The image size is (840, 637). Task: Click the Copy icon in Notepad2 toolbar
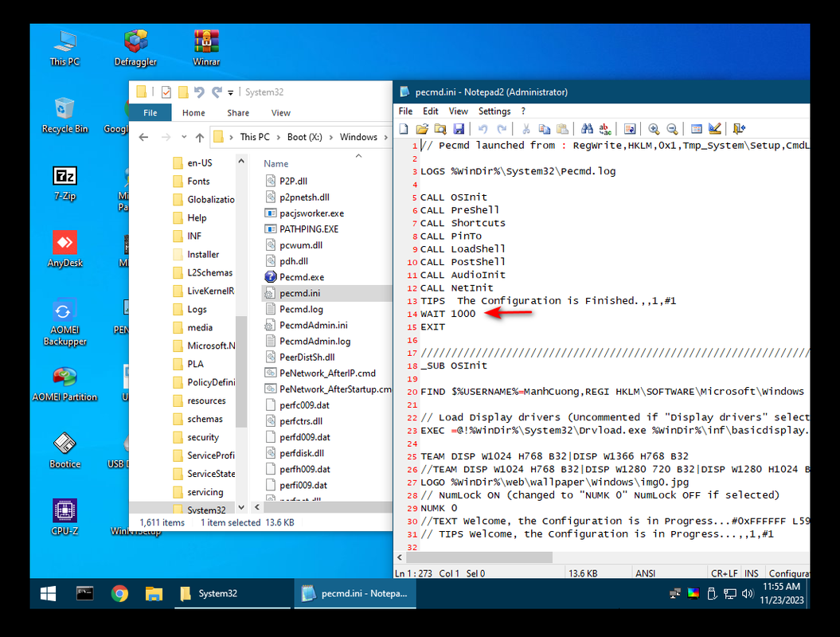tap(545, 128)
